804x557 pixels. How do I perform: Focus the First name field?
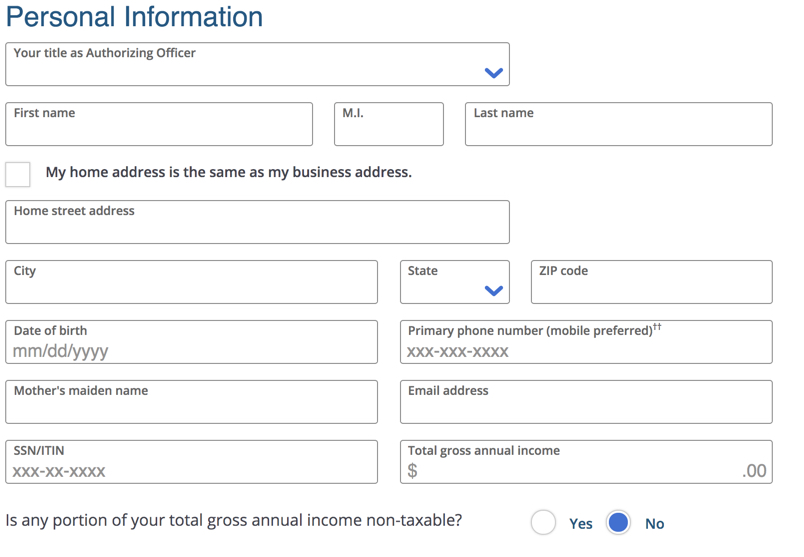pyautogui.click(x=159, y=124)
